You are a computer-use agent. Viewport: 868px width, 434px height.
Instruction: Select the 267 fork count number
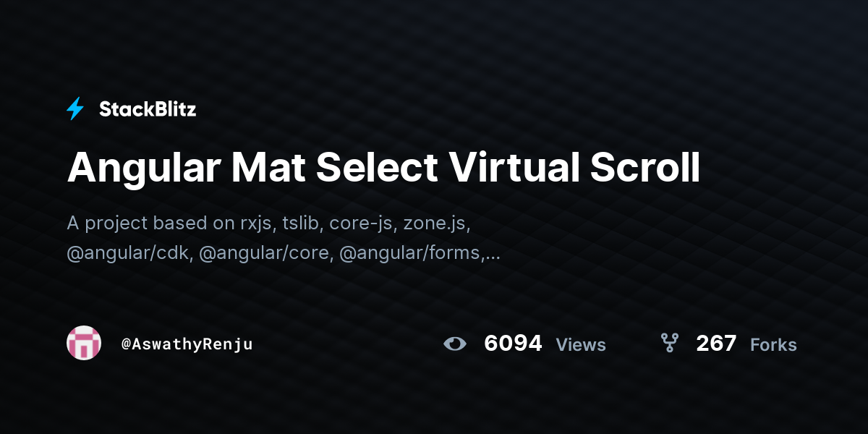[x=716, y=344]
